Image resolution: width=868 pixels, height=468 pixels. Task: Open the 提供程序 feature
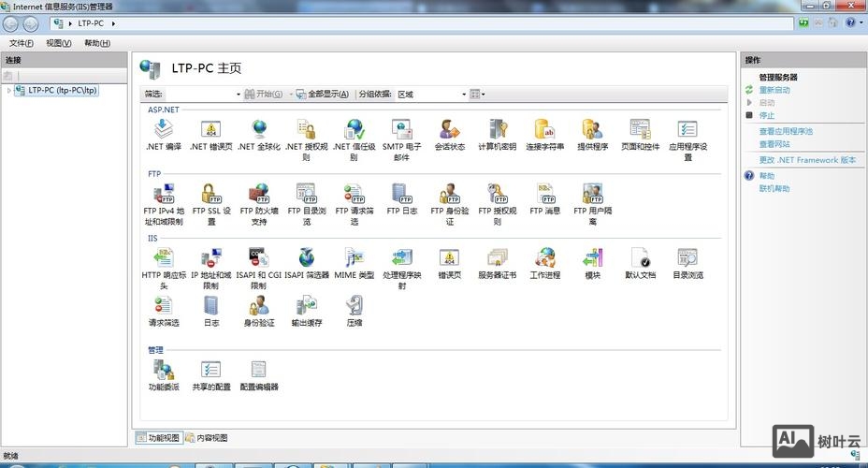592,135
